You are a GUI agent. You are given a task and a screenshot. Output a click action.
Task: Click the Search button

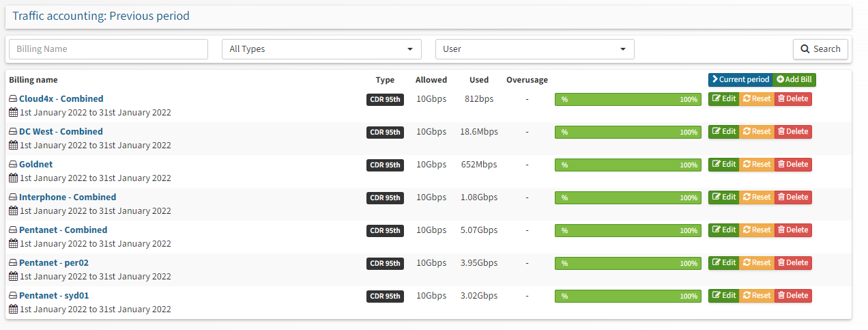tap(820, 49)
